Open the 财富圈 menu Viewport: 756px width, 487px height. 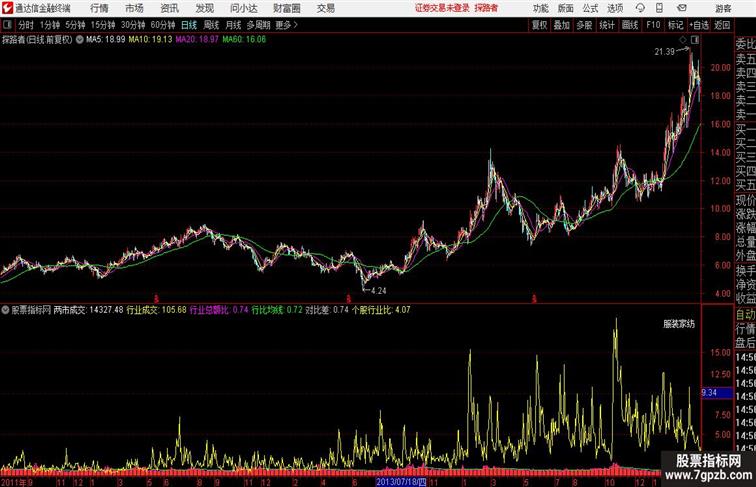coord(286,8)
